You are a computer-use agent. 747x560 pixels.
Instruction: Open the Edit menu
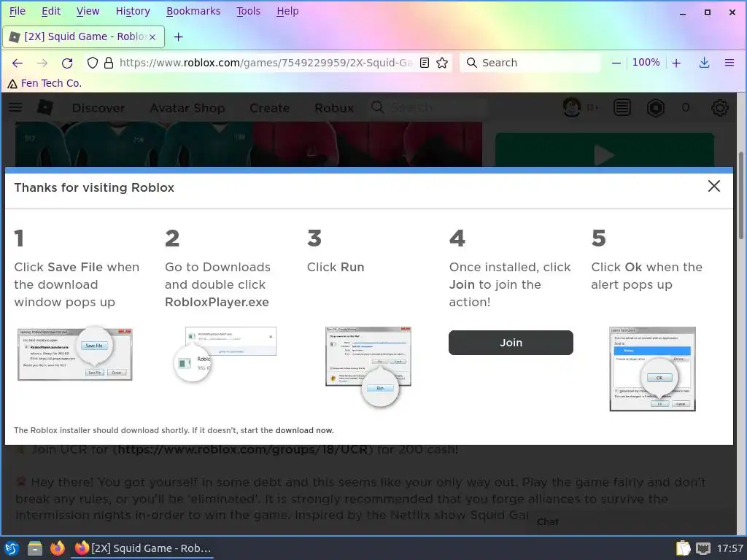pyautogui.click(x=51, y=11)
